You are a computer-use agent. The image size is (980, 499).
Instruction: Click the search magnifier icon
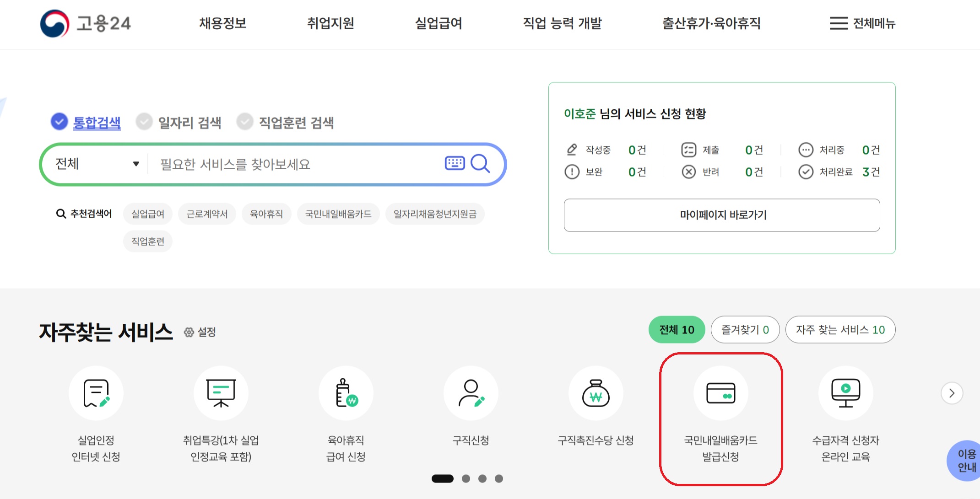[480, 163]
